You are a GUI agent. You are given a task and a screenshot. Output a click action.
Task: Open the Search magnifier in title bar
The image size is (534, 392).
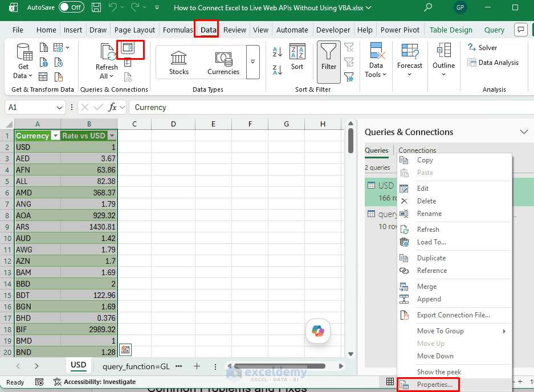click(428, 7)
